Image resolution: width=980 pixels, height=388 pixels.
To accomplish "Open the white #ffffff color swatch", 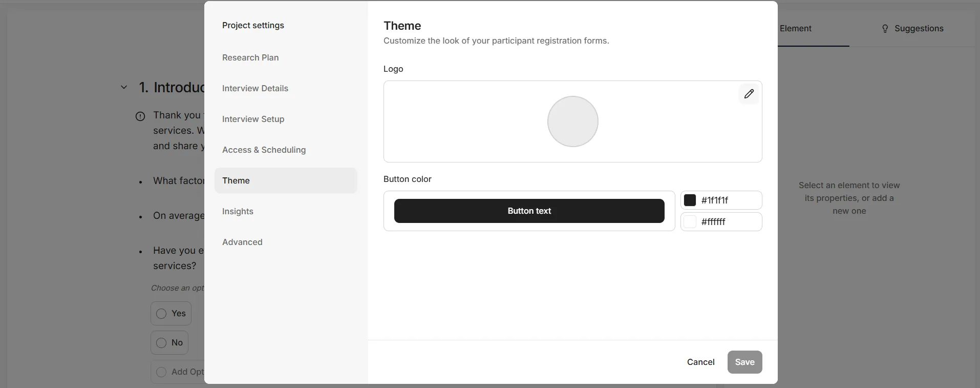I will click(x=690, y=222).
